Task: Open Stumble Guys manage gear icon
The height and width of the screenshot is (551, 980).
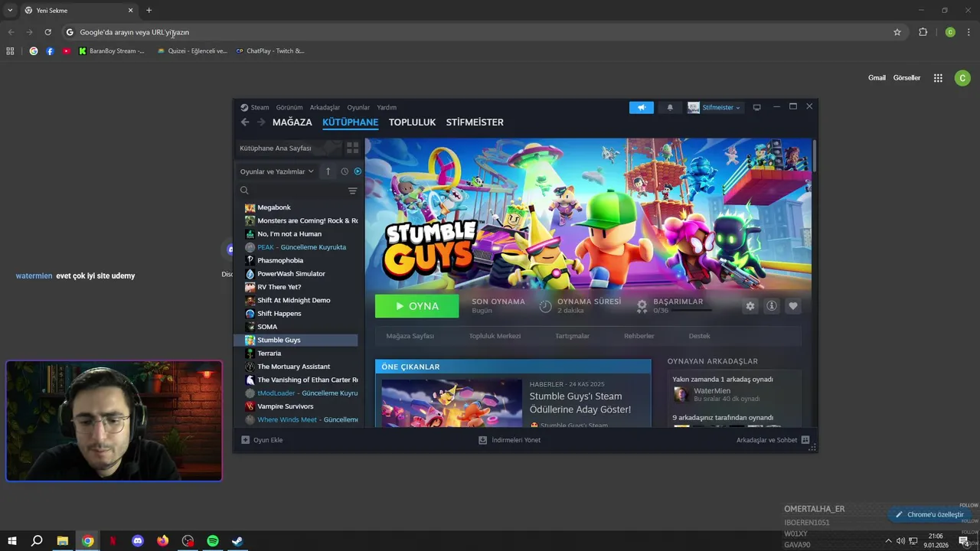Action: (750, 306)
